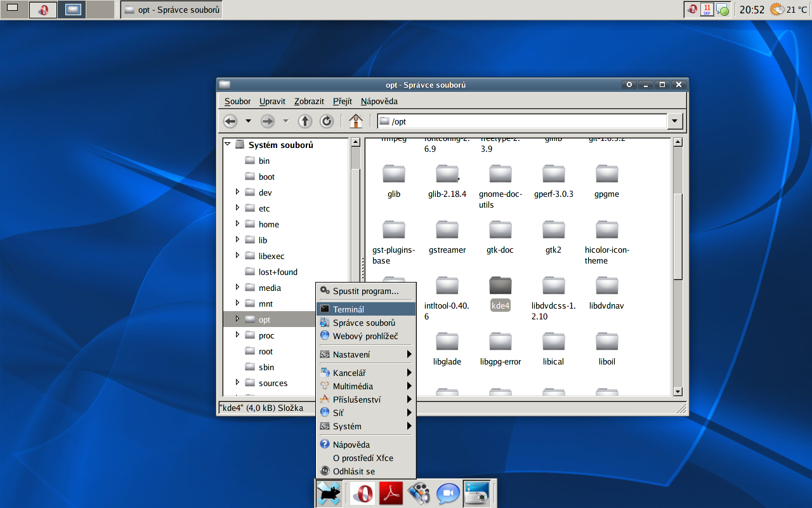The image size is (812, 508).
Task: Click the tree pane scrollbar up arrow
Action: point(355,142)
